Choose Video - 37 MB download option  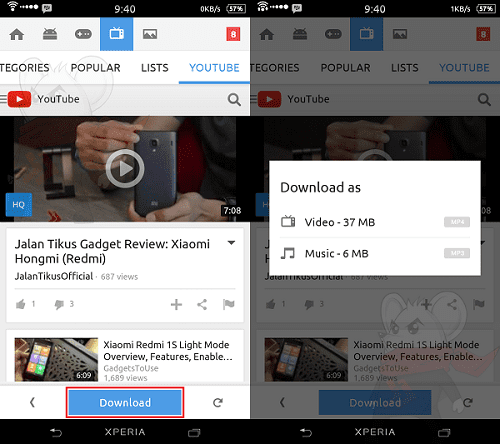(x=375, y=222)
